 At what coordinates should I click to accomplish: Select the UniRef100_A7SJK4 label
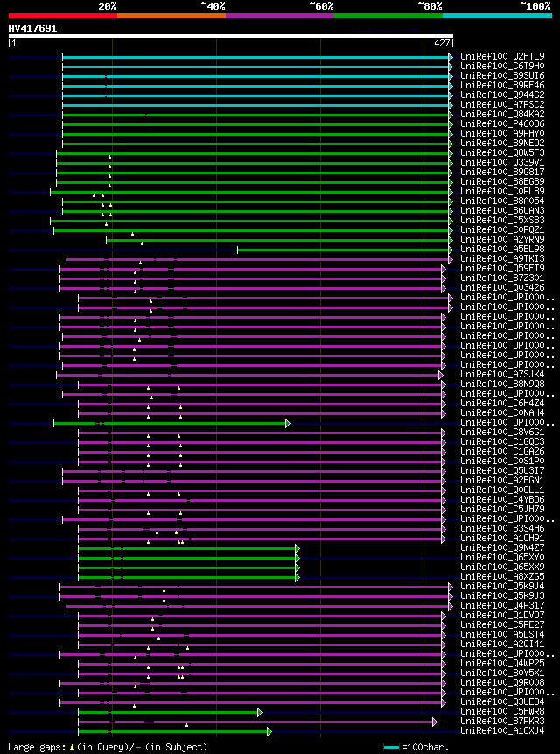click(x=502, y=374)
